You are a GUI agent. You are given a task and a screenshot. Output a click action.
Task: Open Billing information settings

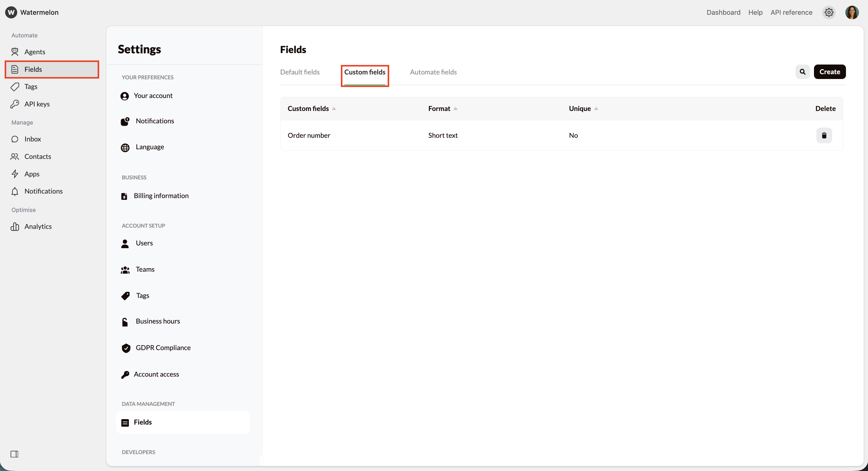161,196
